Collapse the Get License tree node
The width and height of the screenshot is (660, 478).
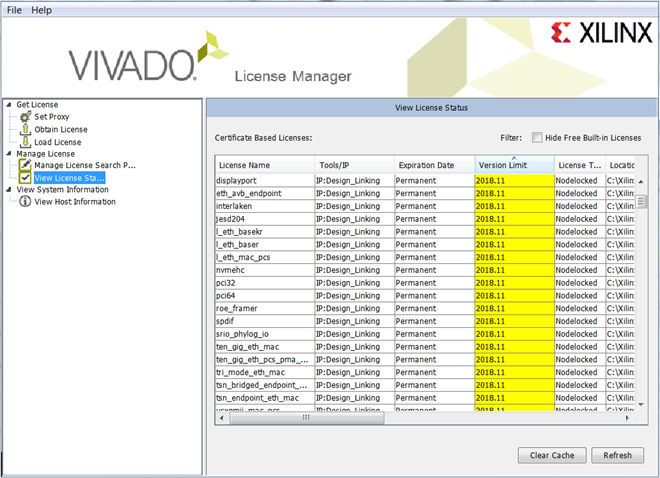tap(9, 104)
